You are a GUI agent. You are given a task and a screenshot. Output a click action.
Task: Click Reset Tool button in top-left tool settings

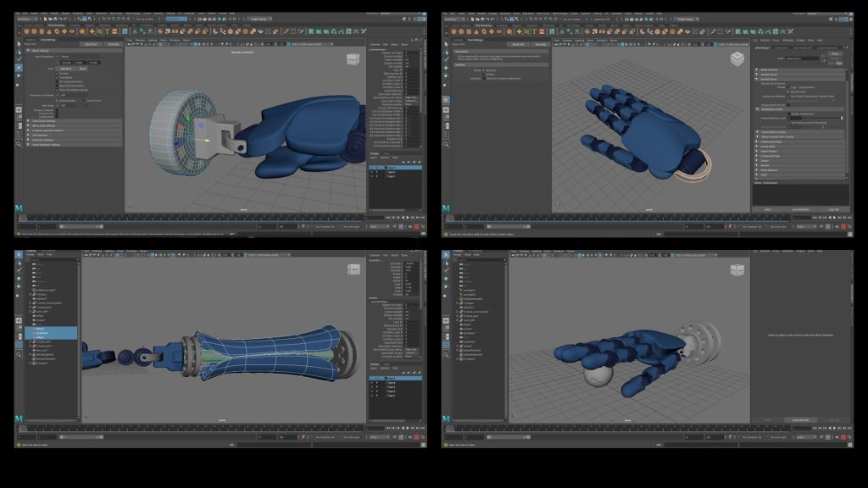click(x=92, y=44)
